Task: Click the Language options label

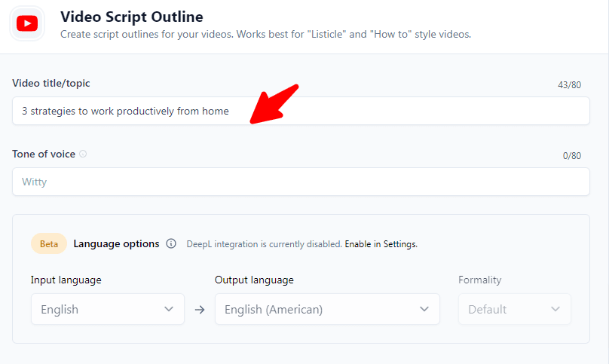Action: pyautogui.click(x=116, y=243)
